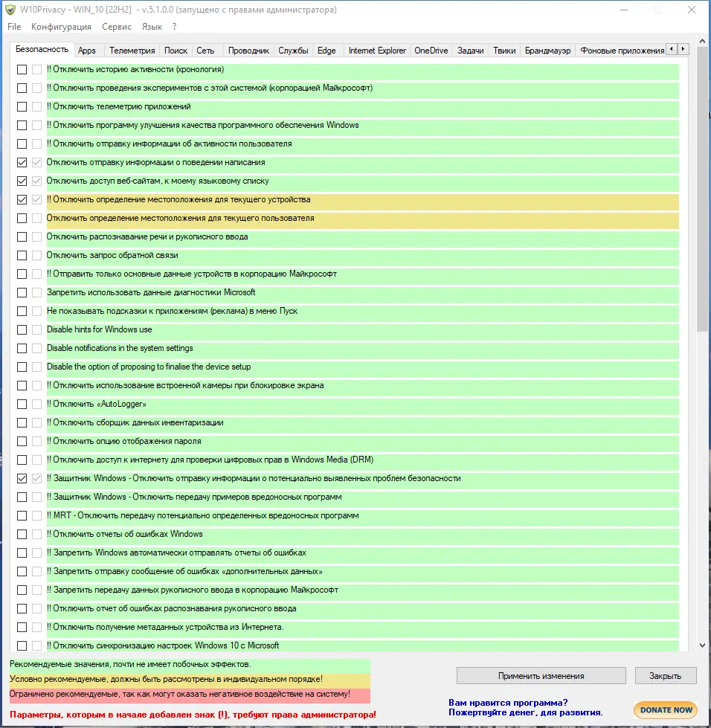Check location detection for текущего пользователя

[22, 218]
